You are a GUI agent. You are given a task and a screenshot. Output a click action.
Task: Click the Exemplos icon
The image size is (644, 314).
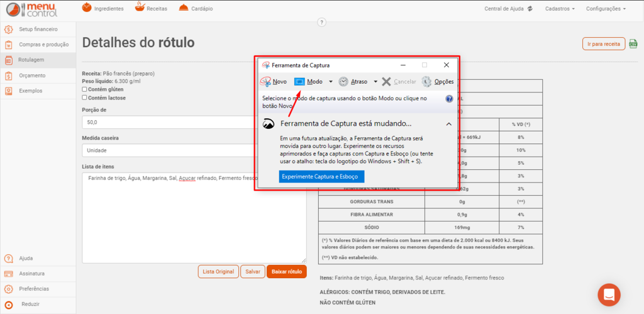[x=9, y=91]
